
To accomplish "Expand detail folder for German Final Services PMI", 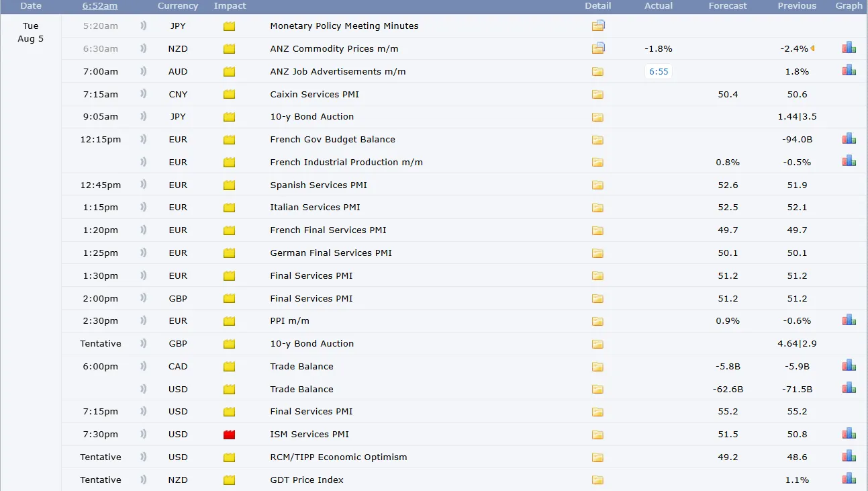I will [597, 253].
